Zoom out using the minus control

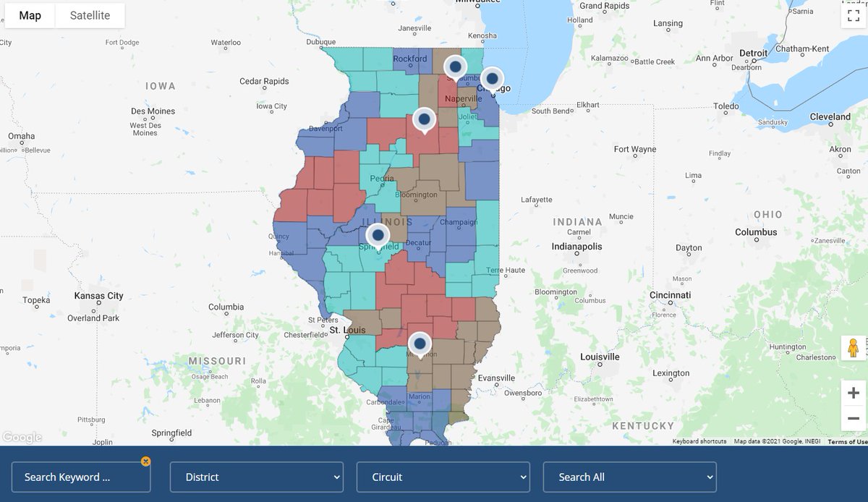tap(852, 418)
